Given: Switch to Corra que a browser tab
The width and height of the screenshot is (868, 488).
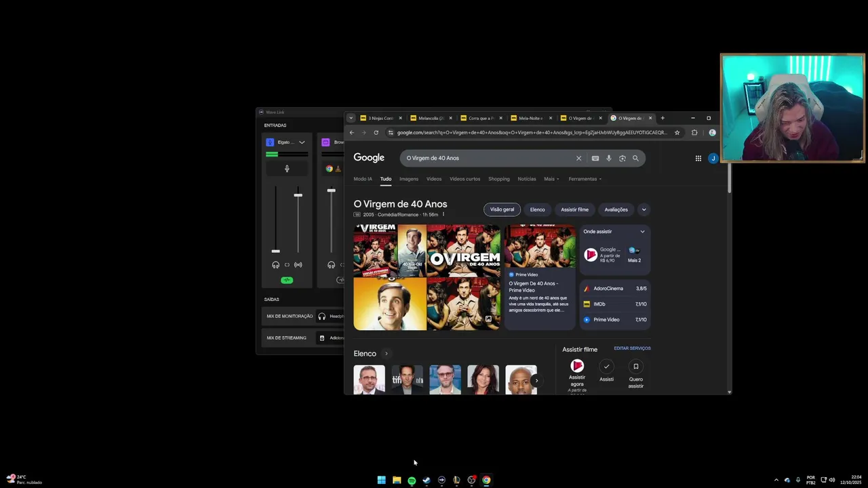Looking at the screenshot, I should click(481, 118).
